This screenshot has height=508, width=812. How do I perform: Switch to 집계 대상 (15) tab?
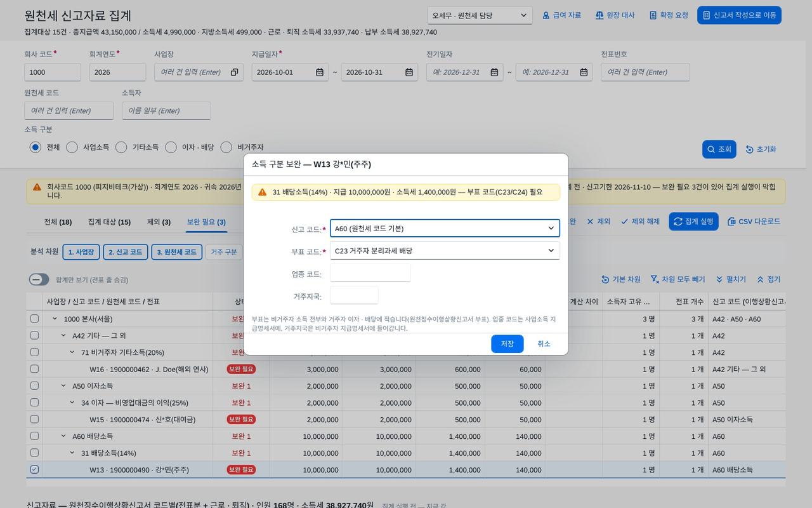pyautogui.click(x=109, y=222)
